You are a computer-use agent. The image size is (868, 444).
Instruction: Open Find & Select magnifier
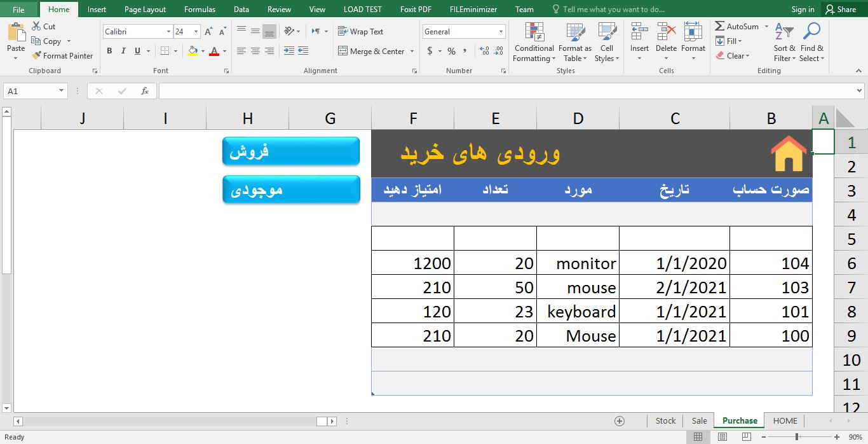point(811,43)
